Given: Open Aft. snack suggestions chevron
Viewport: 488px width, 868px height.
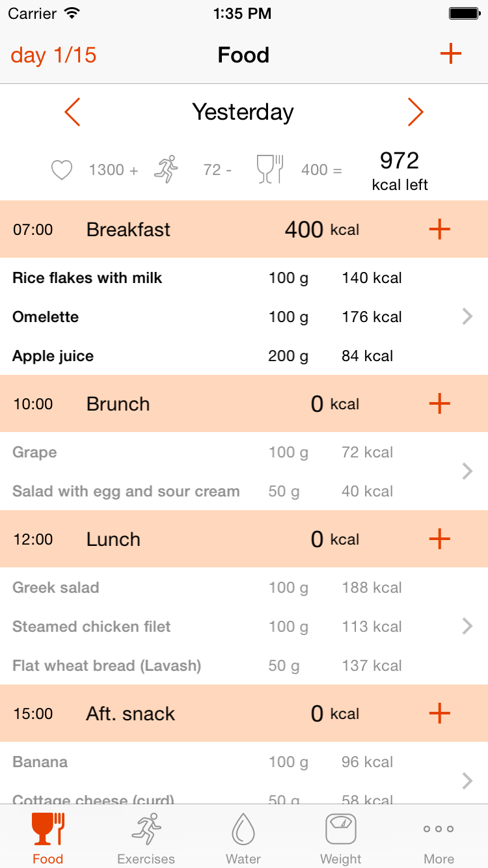Looking at the screenshot, I should click(467, 781).
